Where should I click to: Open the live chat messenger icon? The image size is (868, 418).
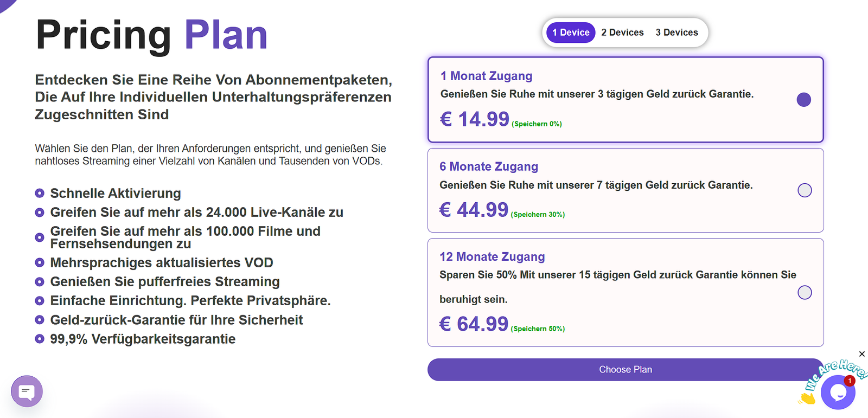click(x=838, y=393)
